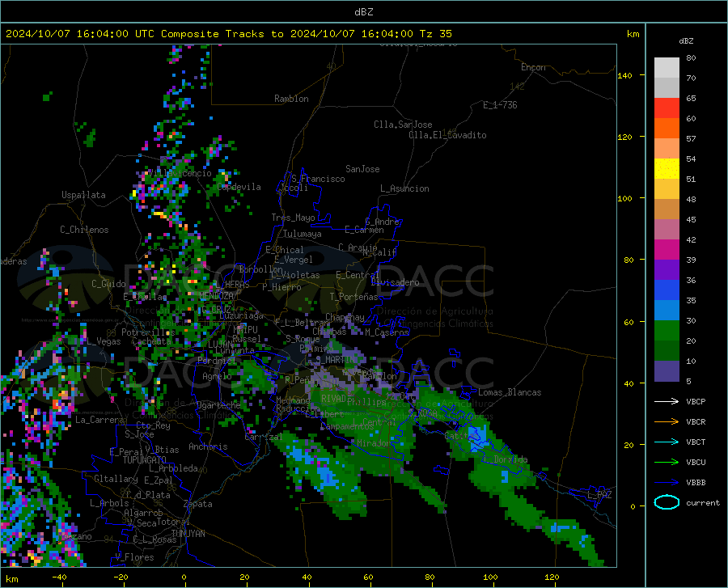
Task: Click the Anchoris map label
Action: (208, 447)
